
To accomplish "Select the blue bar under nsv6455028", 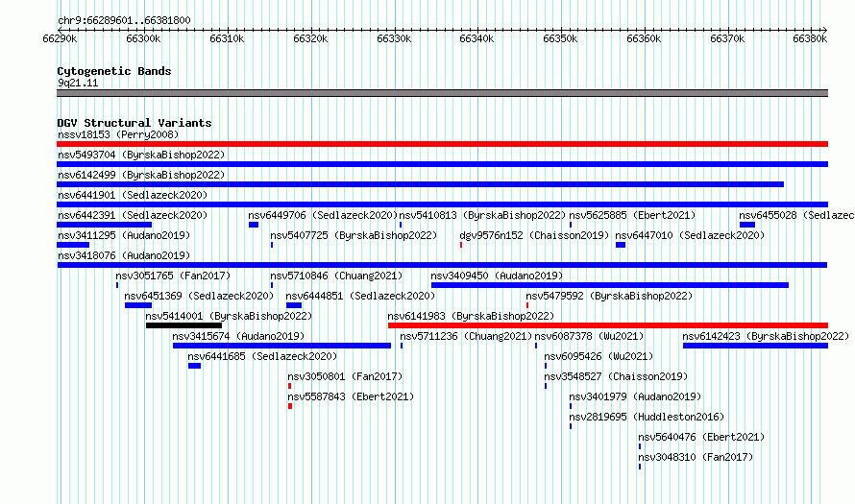I will tap(747, 225).
